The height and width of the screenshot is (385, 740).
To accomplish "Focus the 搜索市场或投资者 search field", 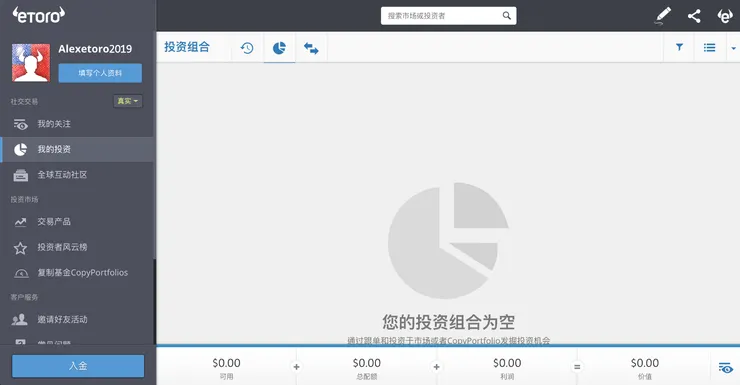I will 448,16.
